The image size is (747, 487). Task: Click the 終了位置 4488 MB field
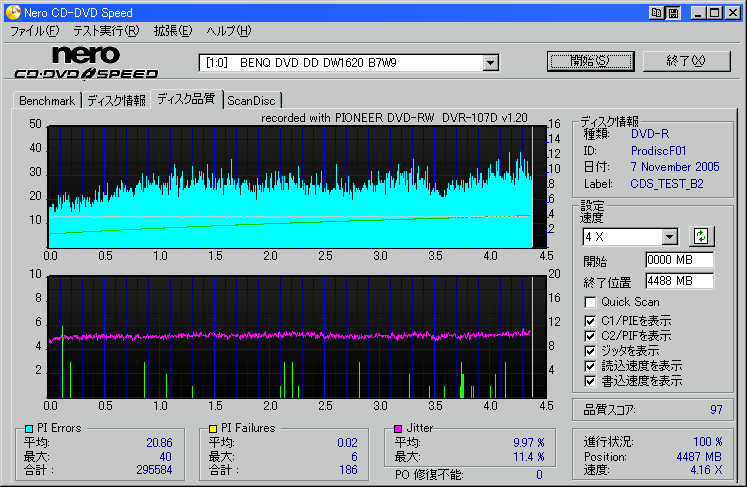[679, 281]
